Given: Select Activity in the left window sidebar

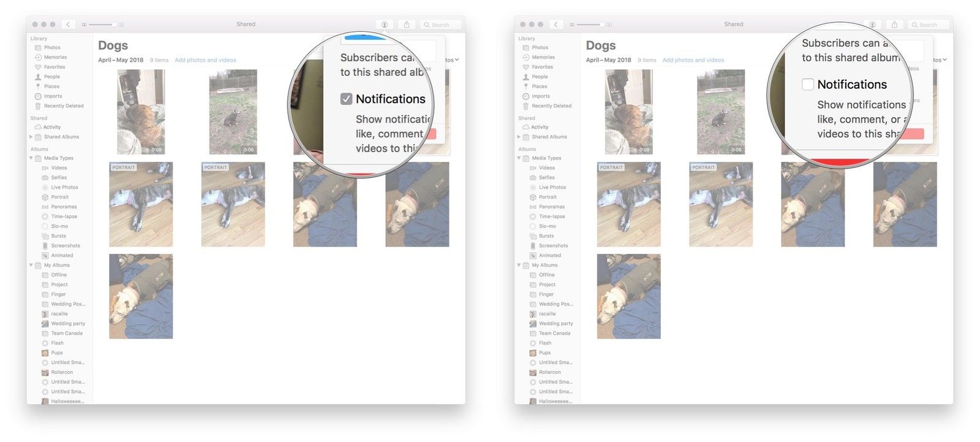Looking at the screenshot, I should click(52, 127).
